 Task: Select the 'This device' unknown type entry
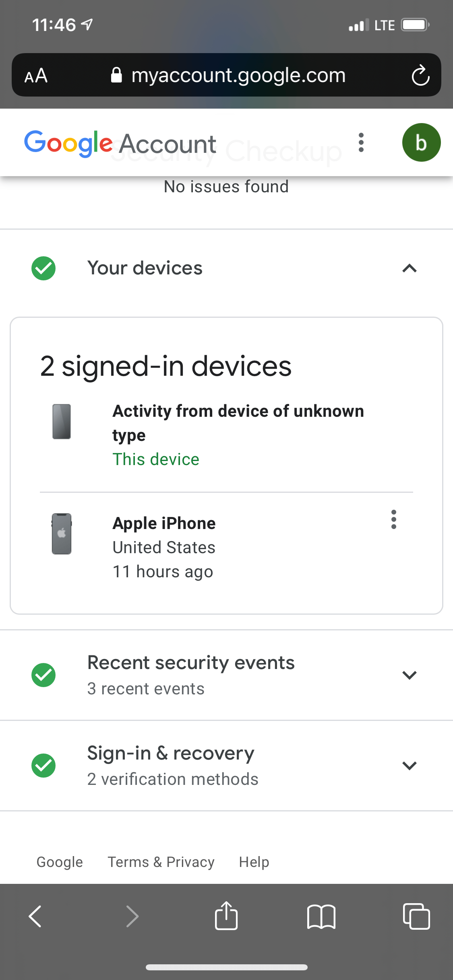tap(238, 434)
